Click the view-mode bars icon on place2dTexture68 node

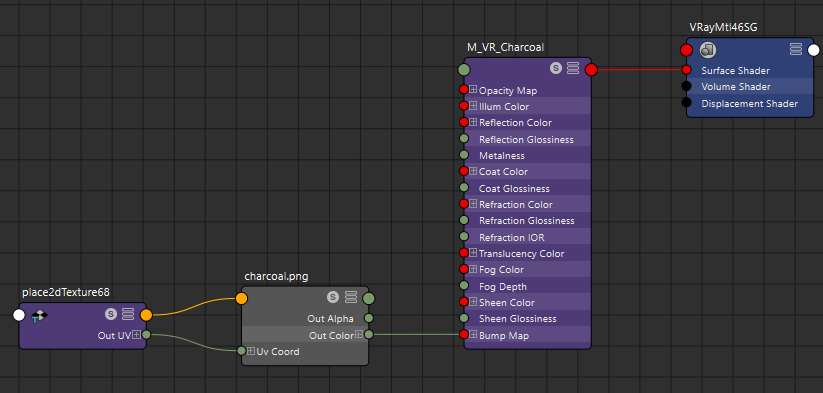pyautogui.click(x=128, y=314)
